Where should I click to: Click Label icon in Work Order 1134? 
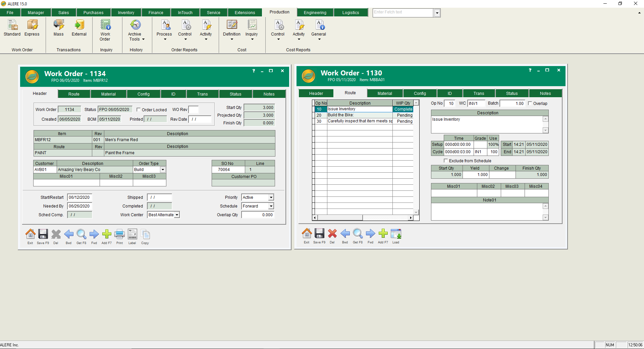coord(132,234)
